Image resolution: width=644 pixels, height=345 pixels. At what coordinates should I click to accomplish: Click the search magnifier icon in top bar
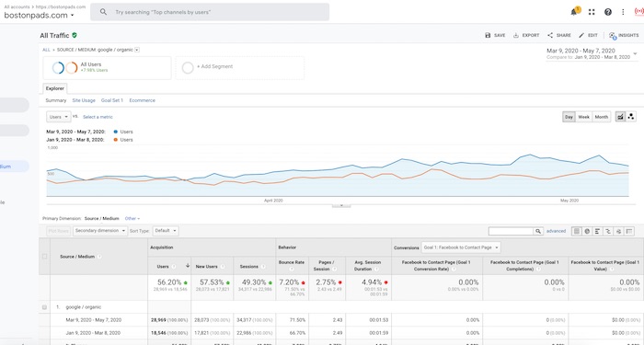pyautogui.click(x=103, y=12)
